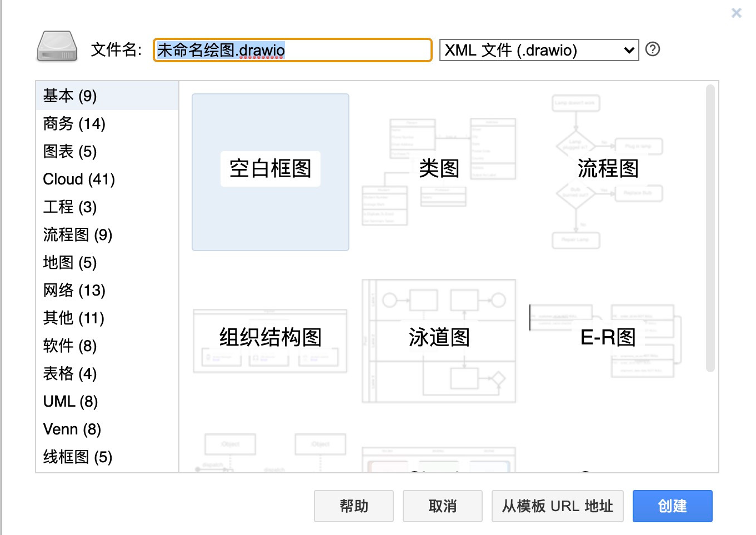Click the template list vertical scrollbar
756x535 pixels.
click(710, 228)
